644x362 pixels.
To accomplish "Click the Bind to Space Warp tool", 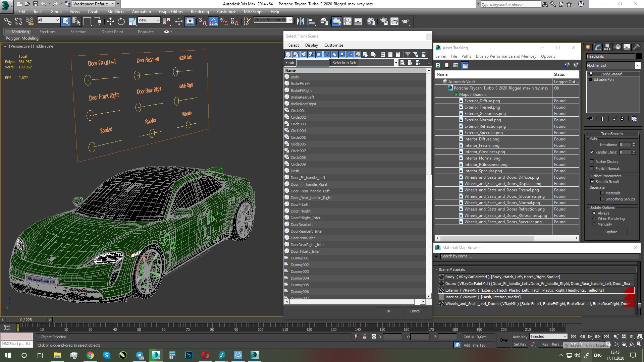I will 30,21.
